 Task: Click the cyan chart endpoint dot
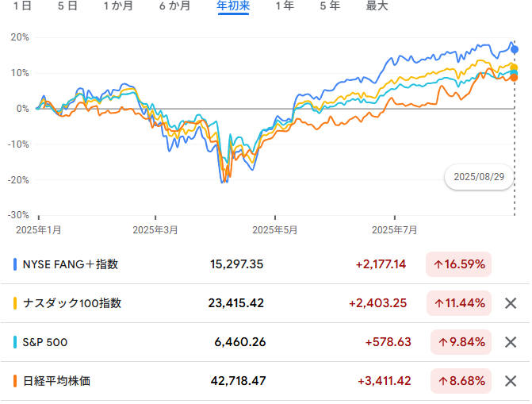514,73
